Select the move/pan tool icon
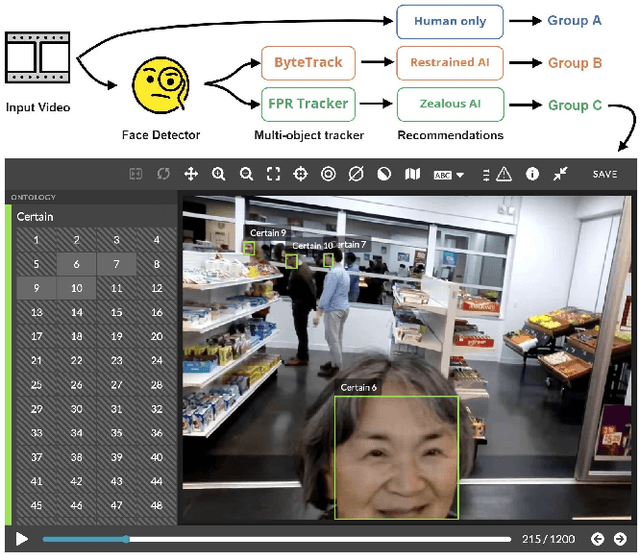The width and height of the screenshot is (640, 555). point(191,174)
